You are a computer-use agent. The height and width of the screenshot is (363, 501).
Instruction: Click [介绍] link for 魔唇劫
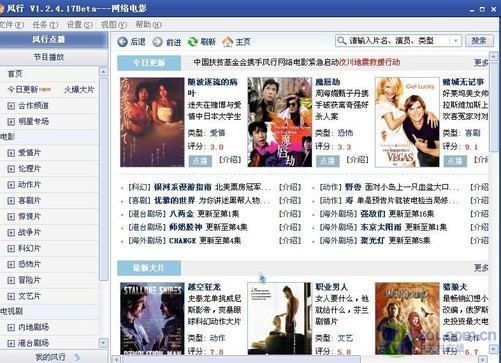pos(358,160)
